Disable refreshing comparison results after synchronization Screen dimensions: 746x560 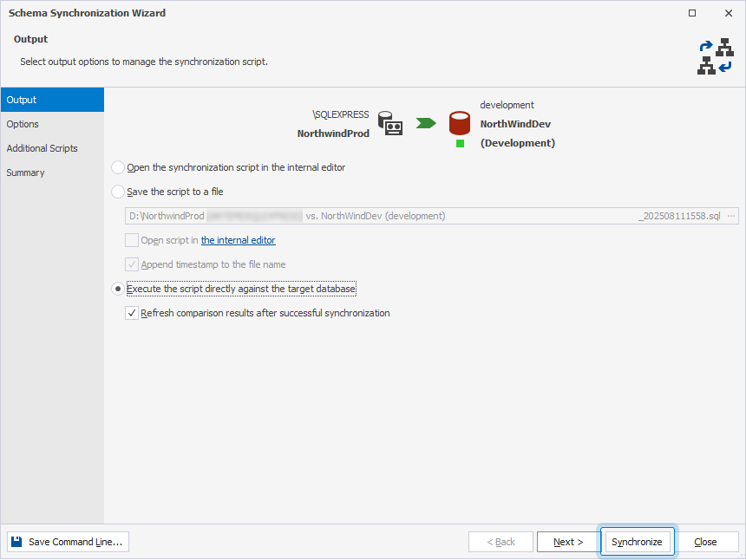(132, 313)
